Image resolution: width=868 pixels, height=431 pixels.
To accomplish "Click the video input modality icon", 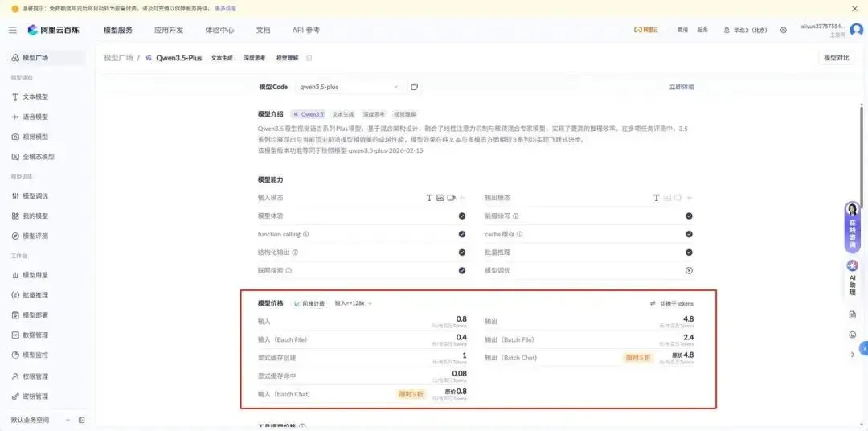I will click(451, 198).
